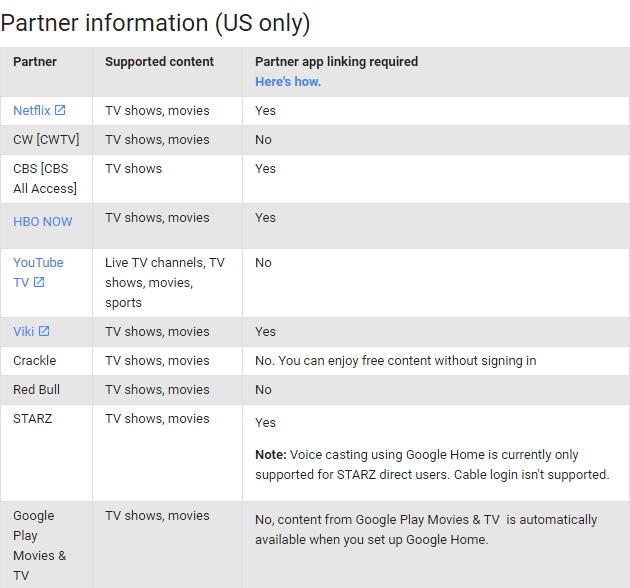Click the Partner app linking required header

336,62
